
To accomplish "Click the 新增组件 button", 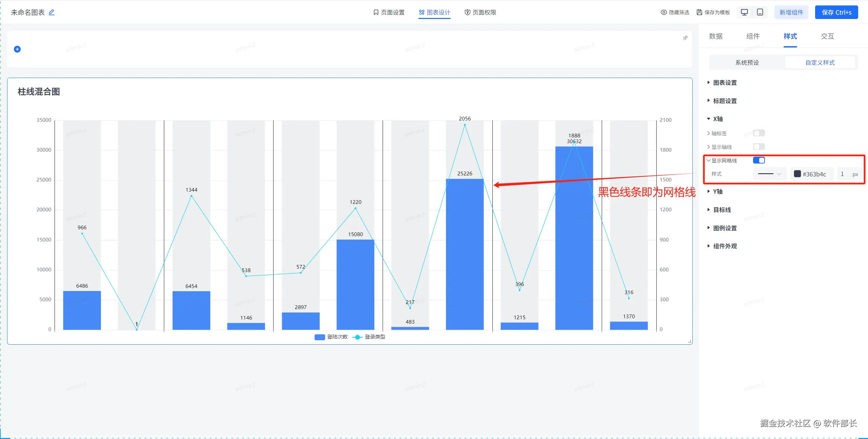I will click(x=791, y=13).
